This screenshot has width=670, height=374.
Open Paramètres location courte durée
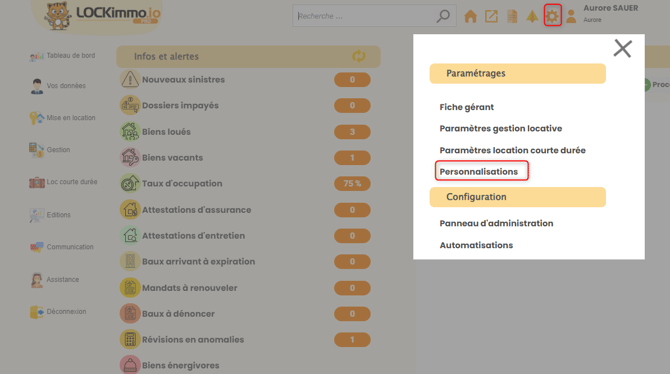click(512, 150)
